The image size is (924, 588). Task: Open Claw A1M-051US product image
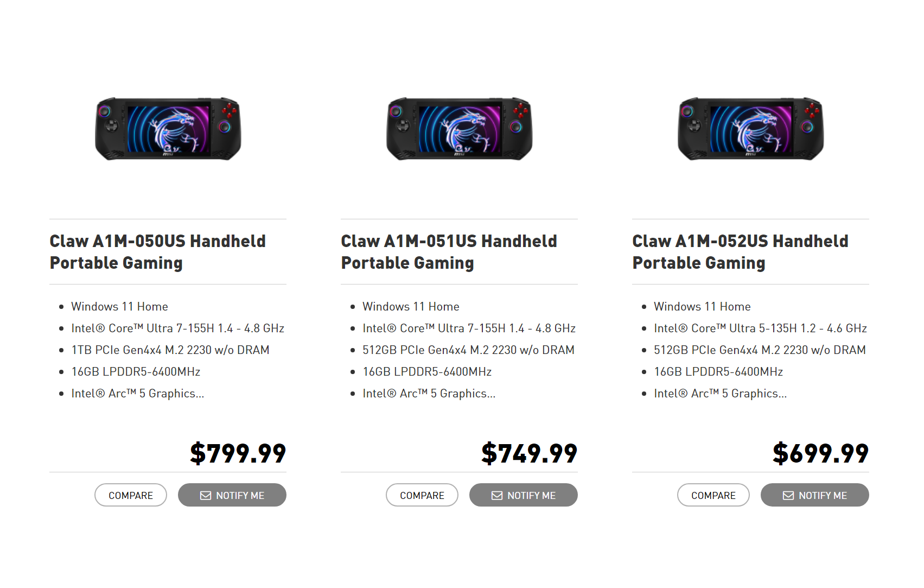(x=460, y=129)
